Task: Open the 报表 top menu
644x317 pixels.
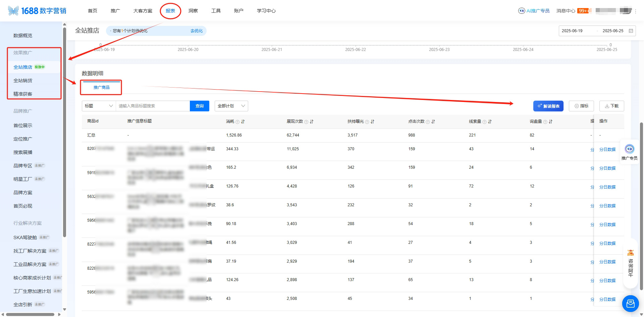Action: 170,11
